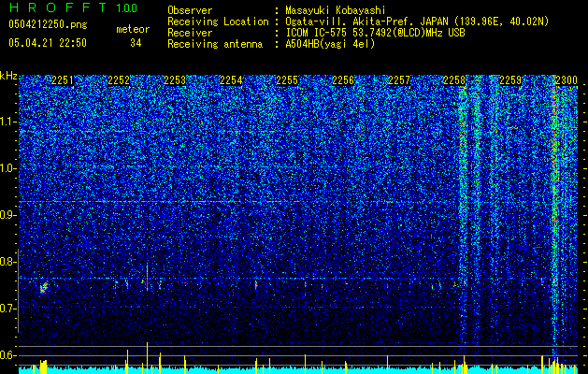Click the ICOM IC-575 53.7492 MHz receiver text
The height and width of the screenshot is (374, 588).
[375, 33]
